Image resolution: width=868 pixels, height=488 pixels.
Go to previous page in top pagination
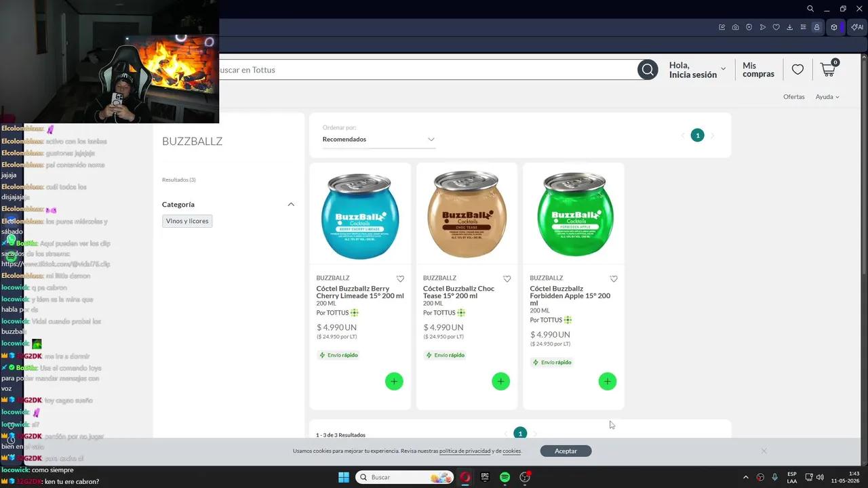[x=683, y=136]
